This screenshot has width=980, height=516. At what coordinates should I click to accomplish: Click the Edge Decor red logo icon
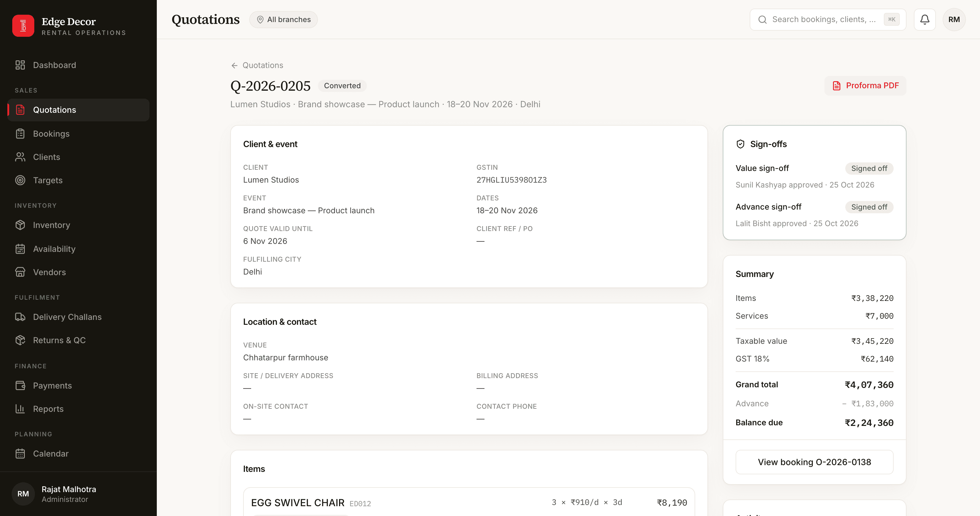point(23,25)
